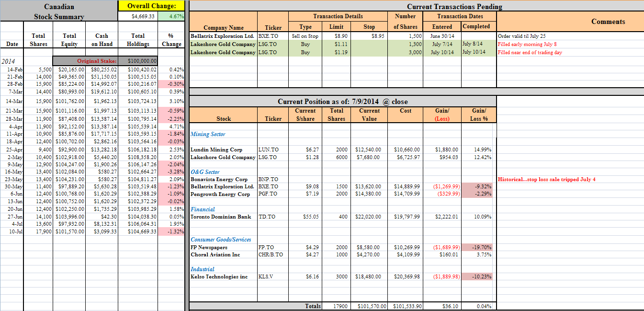Click the -3.28% change cell
This screenshot has width=644, height=311.
pyautogui.click(x=171, y=172)
